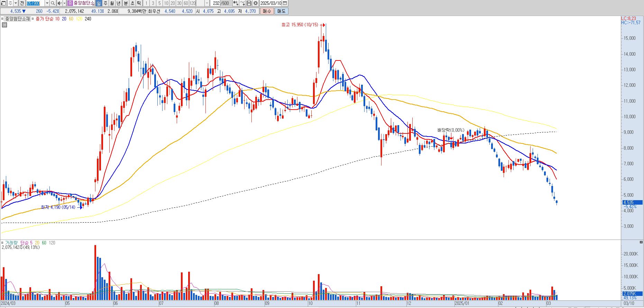Select the 5 interval preset
Viewport: 644px width, 308px height.
pyautogui.click(x=159, y=3)
